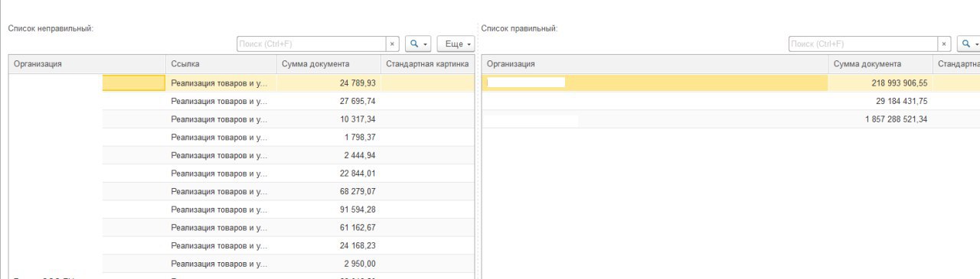
Task: Select the row with sum 91 594,28
Action: [242, 209]
